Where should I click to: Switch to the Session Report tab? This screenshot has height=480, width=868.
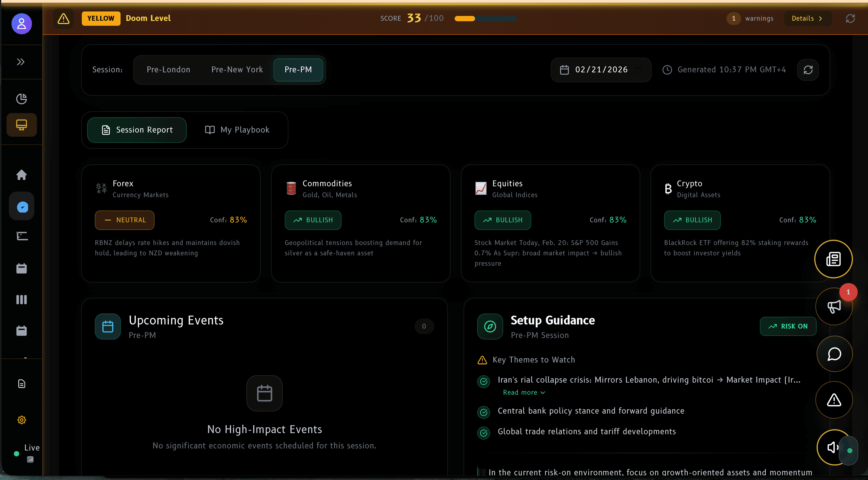[x=136, y=130]
